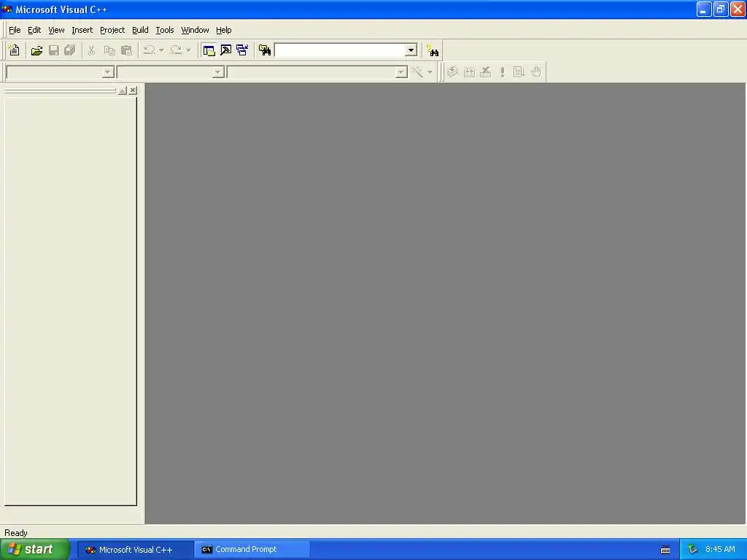Image resolution: width=747 pixels, height=560 pixels.
Task: Expand the WizardBar class combo box
Action: click(108, 72)
